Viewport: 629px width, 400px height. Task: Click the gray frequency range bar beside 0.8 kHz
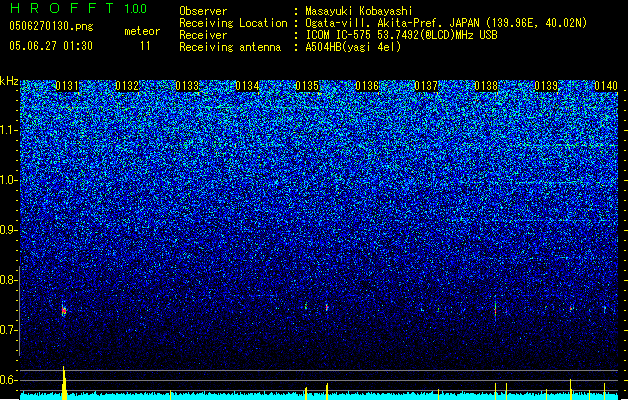pyautogui.click(x=20, y=311)
